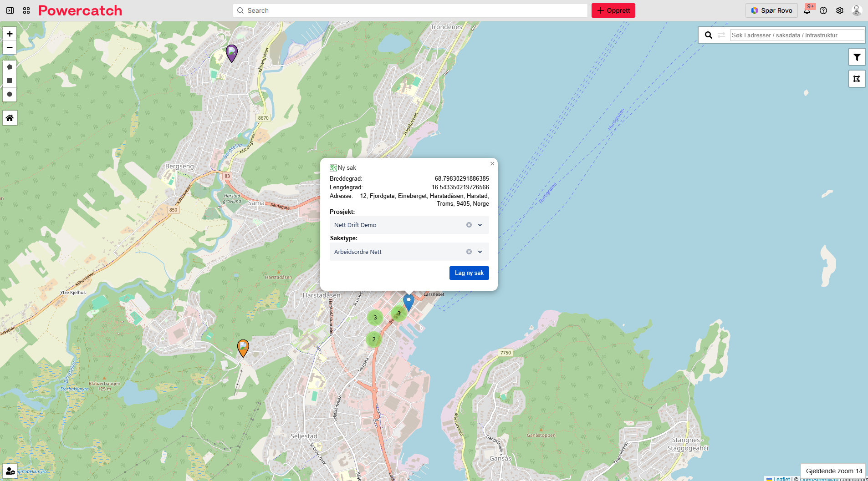
Task: Expand the Sakstype dropdown
Action: (480, 252)
